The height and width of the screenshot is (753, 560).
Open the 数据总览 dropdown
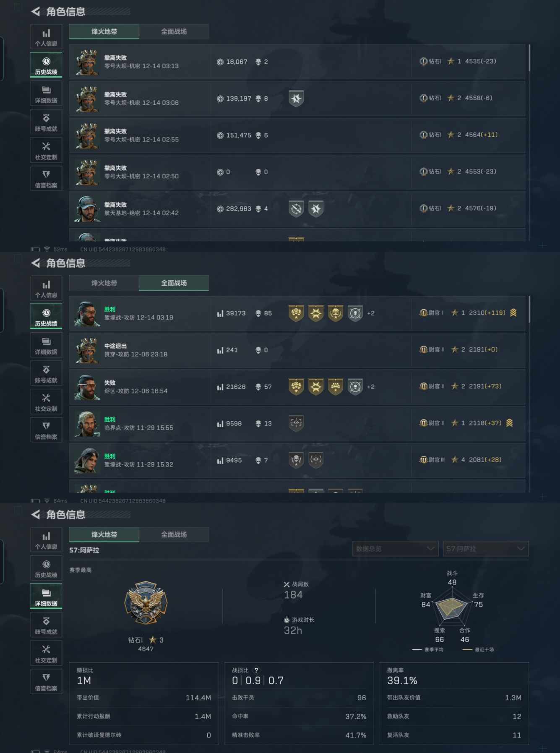point(395,549)
